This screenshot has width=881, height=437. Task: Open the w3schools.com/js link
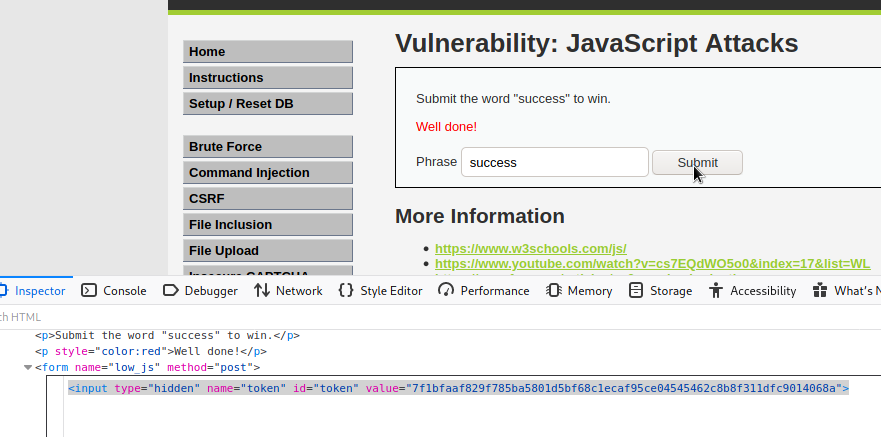(x=530, y=248)
